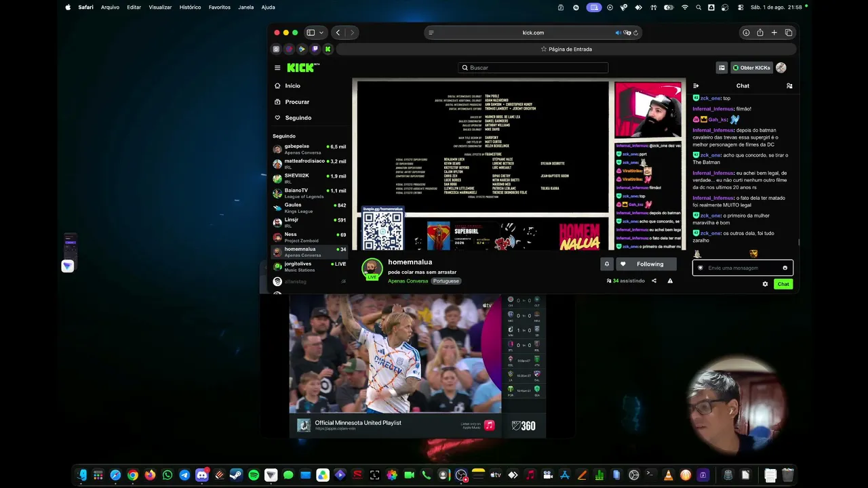
Task: Select jorgitolives in the followed list
Action: (x=309, y=267)
